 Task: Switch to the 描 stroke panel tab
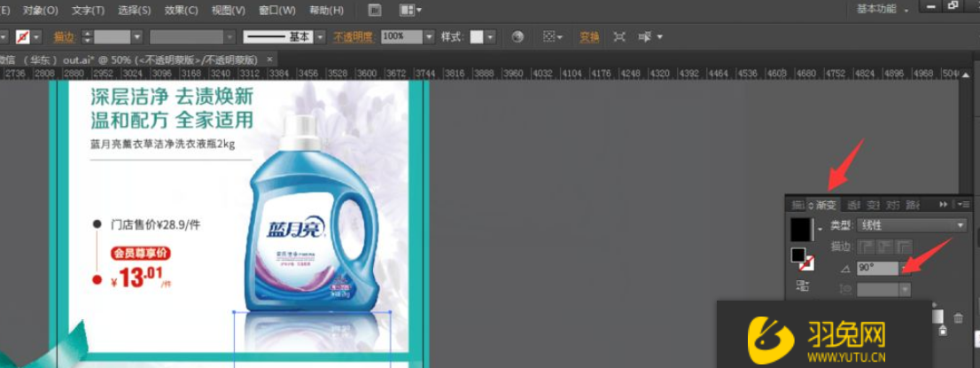pos(797,205)
